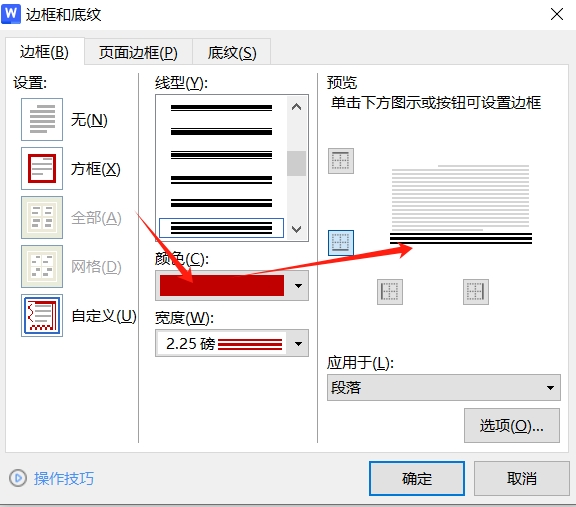576x507 pixels.
Task: Toggle the left border button in preview
Action: [390, 292]
